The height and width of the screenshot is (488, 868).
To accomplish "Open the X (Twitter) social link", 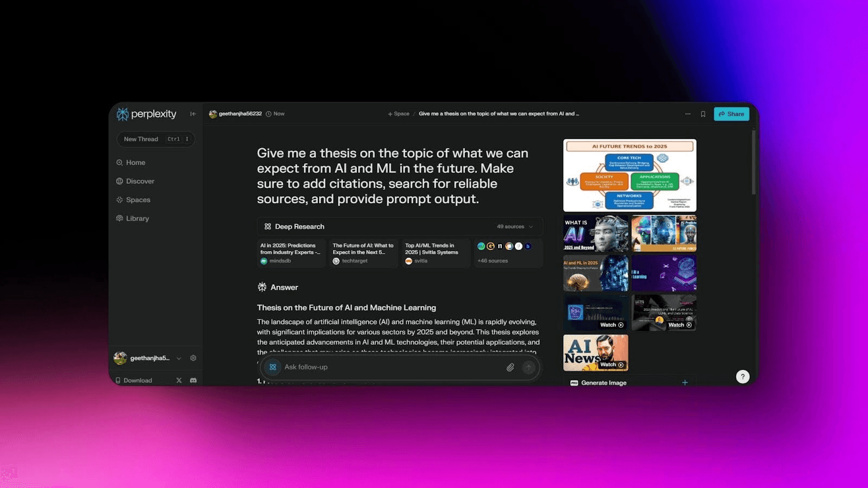I will (x=179, y=381).
